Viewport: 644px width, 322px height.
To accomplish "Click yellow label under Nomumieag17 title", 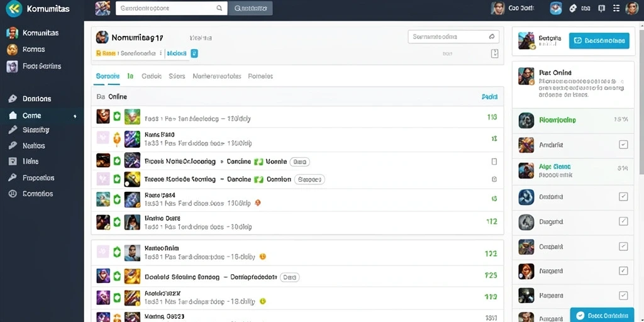I will pos(106,53).
